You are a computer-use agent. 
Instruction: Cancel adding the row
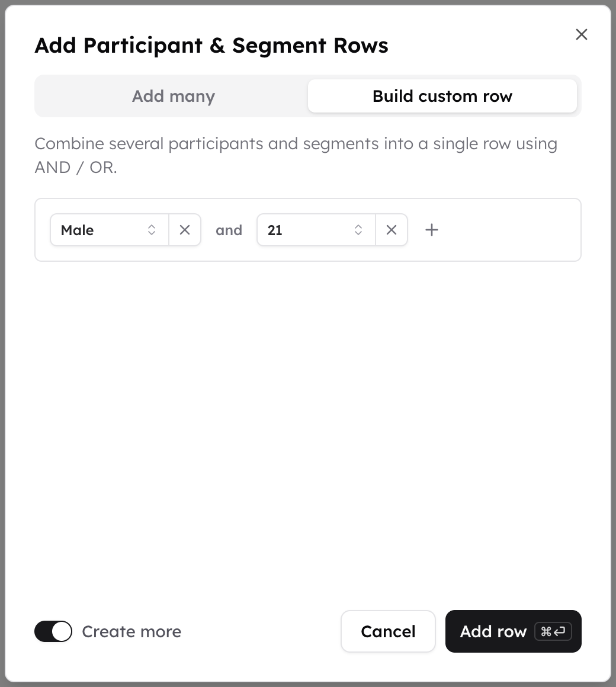pyautogui.click(x=388, y=631)
